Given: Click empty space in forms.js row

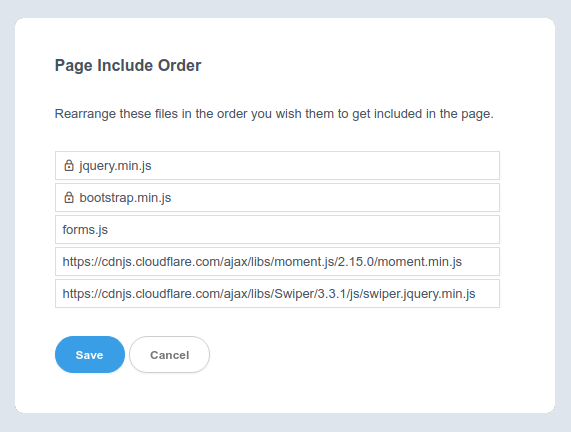Looking at the screenshot, I should point(302,229).
